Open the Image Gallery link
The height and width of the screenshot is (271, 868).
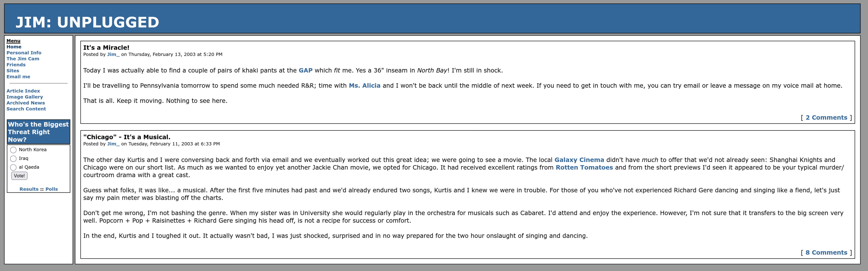point(25,97)
